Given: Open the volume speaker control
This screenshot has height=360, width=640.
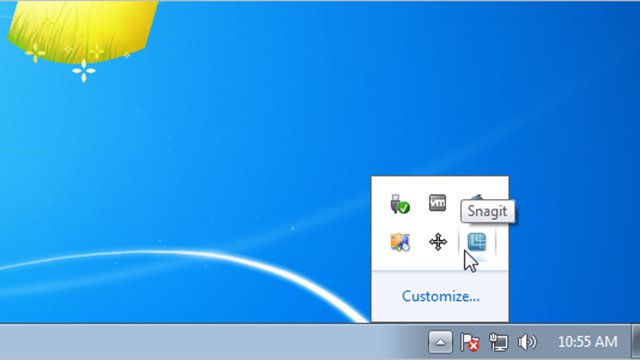Looking at the screenshot, I should pos(527,342).
